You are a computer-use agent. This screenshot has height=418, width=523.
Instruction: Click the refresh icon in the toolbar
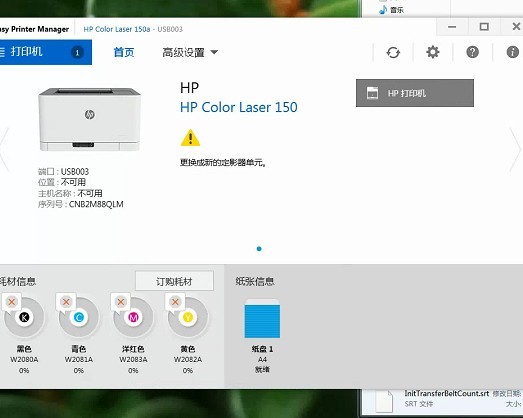pyautogui.click(x=393, y=52)
